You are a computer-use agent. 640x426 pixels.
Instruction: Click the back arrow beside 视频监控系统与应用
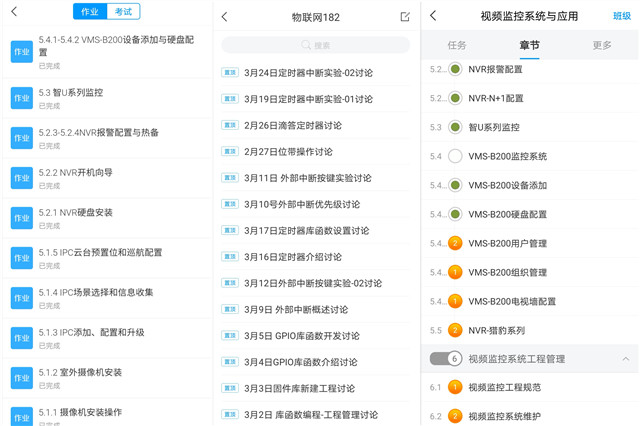(x=433, y=17)
